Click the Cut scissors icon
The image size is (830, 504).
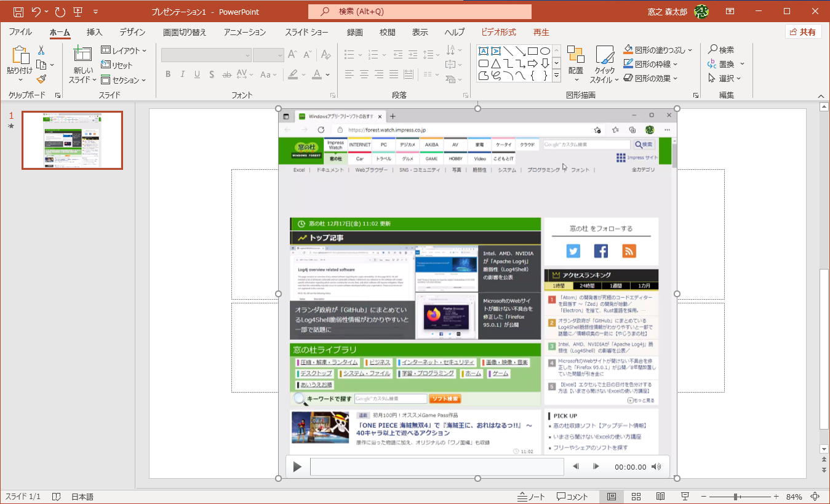click(41, 50)
